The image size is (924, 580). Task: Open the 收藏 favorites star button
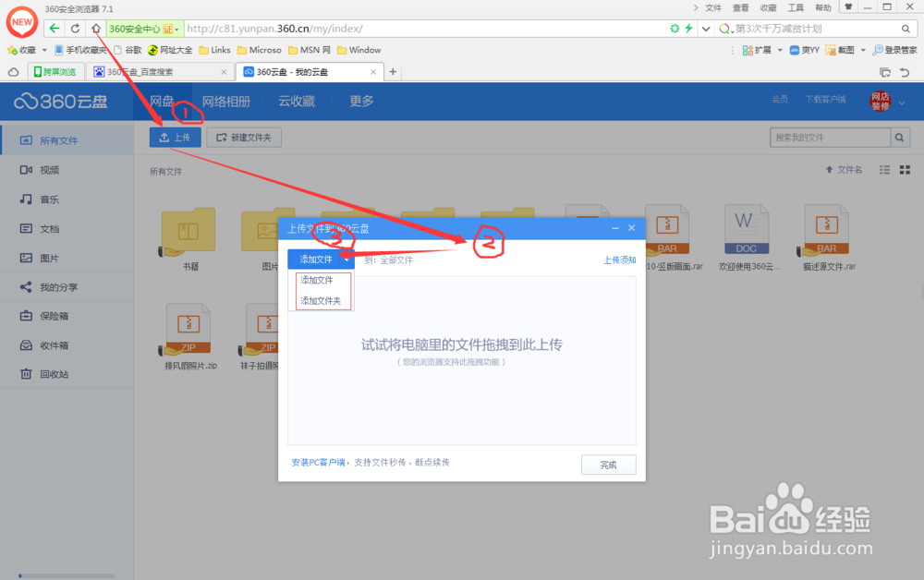(x=22, y=50)
